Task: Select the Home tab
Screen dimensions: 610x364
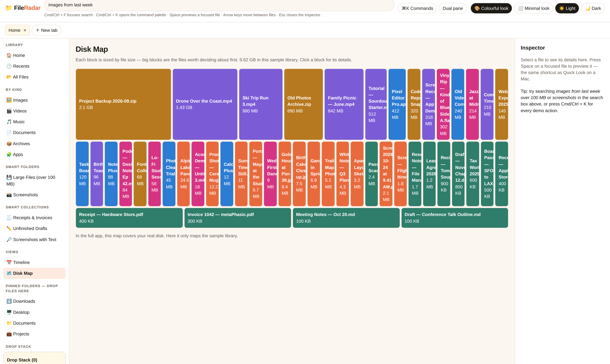Action: (14, 30)
